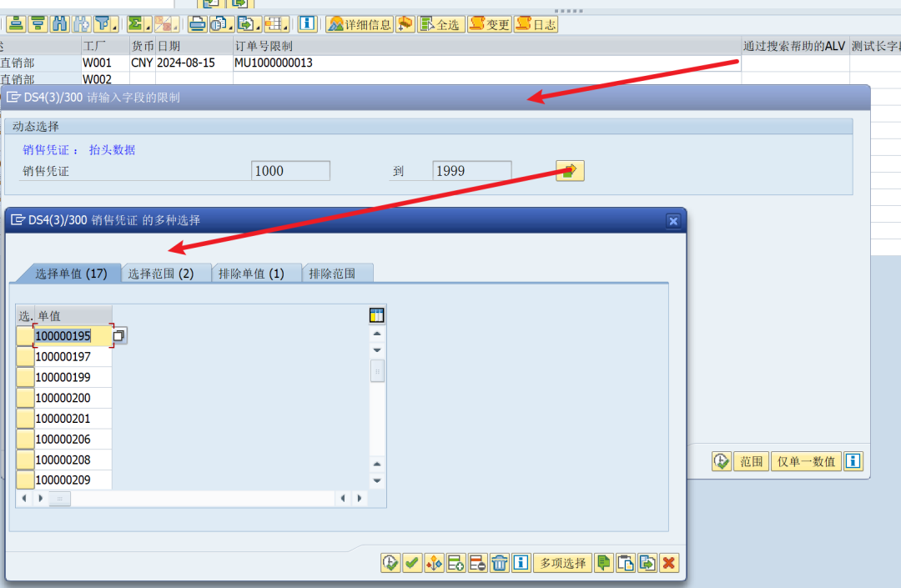Click the 销售凭证 upper limit field 1999
The height and width of the screenshot is (588, 901).
pyautogui.click(x=471, y=171)
